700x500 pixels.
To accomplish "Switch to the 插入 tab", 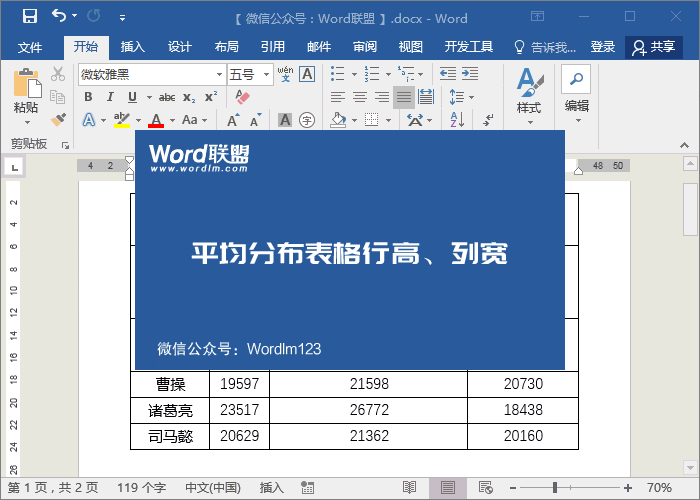I will 133,46.
